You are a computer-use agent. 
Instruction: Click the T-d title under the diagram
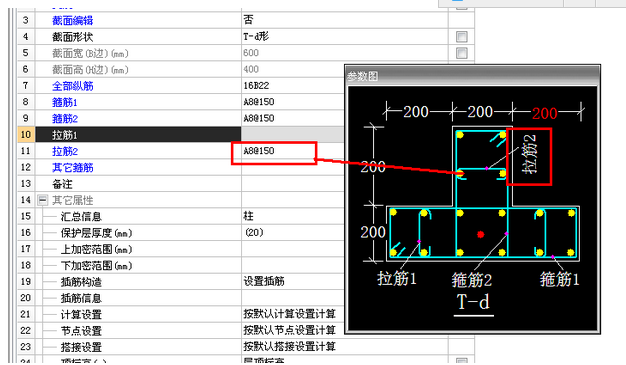[x=473, y=302]
